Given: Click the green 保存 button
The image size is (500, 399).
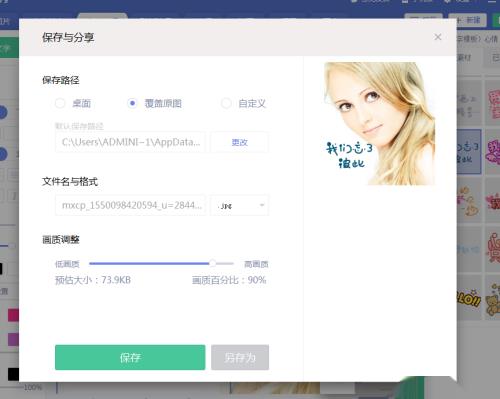Looking at the screenshot, I should coord(130,357).
